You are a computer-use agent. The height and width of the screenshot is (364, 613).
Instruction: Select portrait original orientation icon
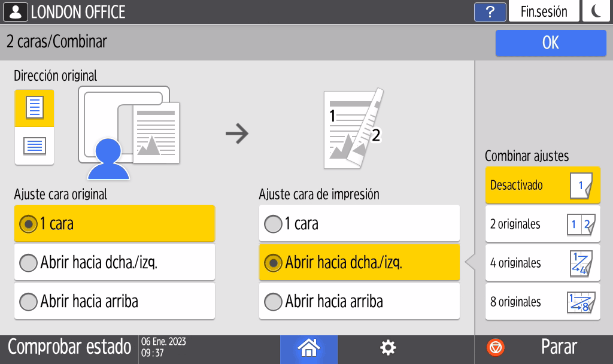pos(34,108)
